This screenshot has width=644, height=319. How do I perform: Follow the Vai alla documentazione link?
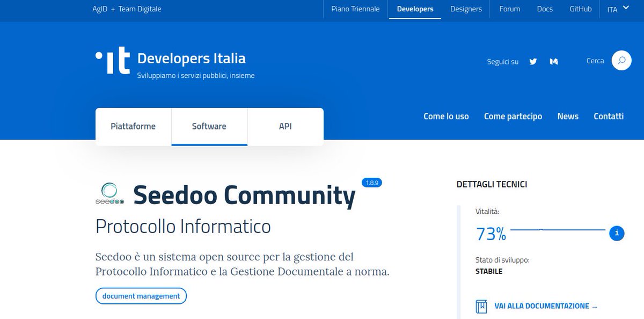546,306
